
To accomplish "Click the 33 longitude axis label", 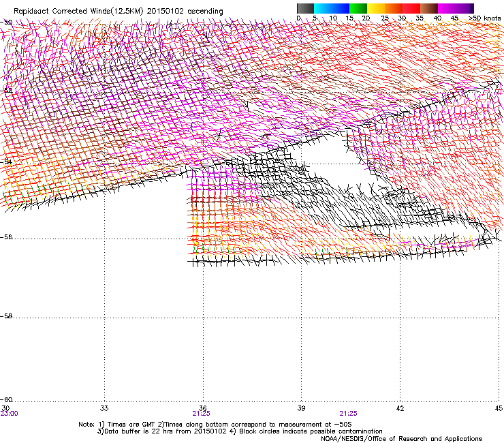I will [x=104, y=408].
